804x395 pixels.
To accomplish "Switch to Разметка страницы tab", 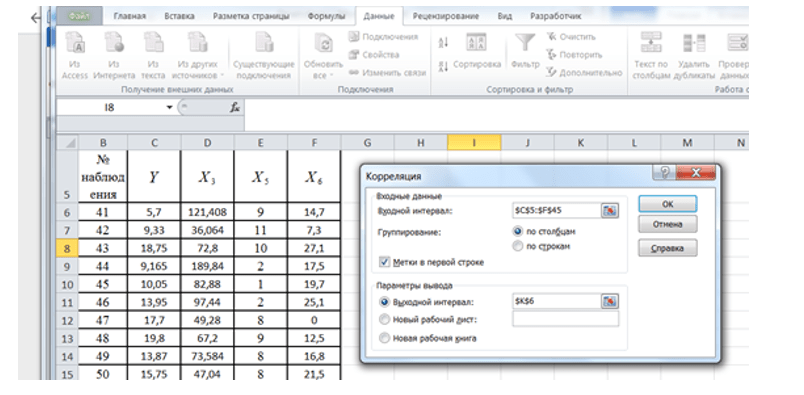I will tap(251, 16).
